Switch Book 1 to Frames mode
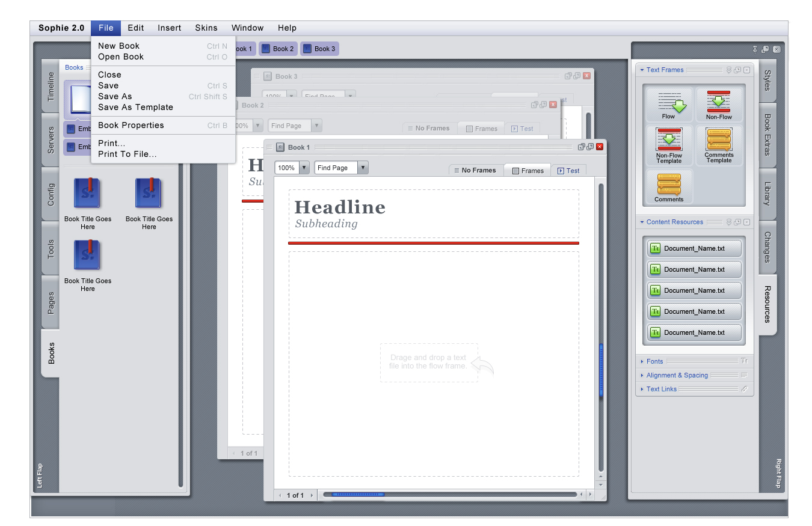Viewport: 812px width, 526px height. click(527, 171)
